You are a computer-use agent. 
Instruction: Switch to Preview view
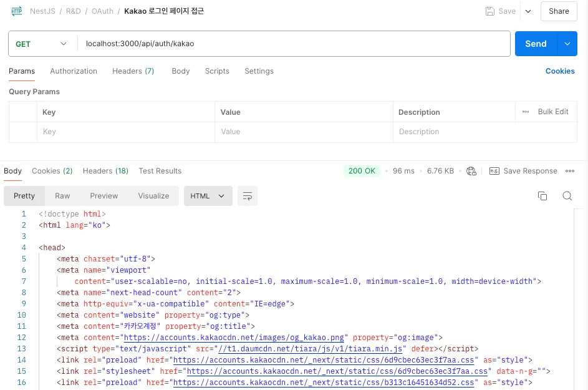[104, 196]
